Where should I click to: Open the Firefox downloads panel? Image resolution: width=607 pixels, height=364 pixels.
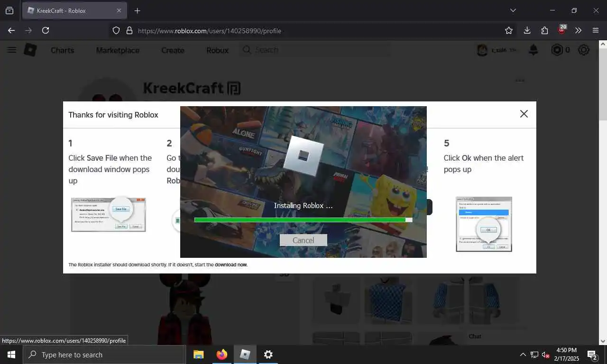pos(527,30)
